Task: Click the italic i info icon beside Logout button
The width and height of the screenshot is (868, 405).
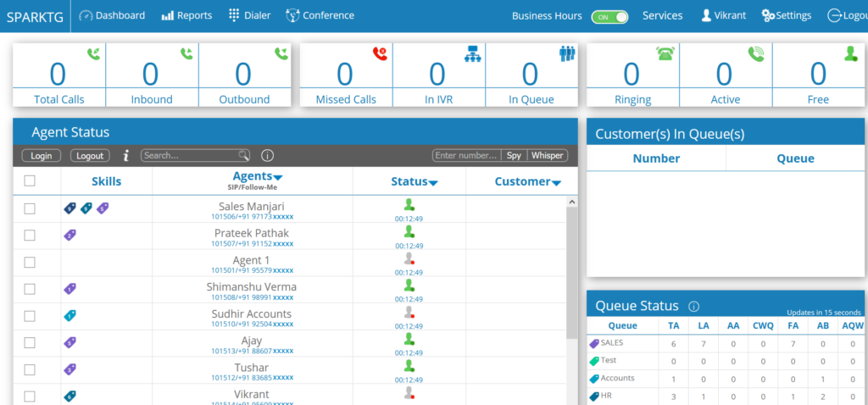Action: (125, 156)
